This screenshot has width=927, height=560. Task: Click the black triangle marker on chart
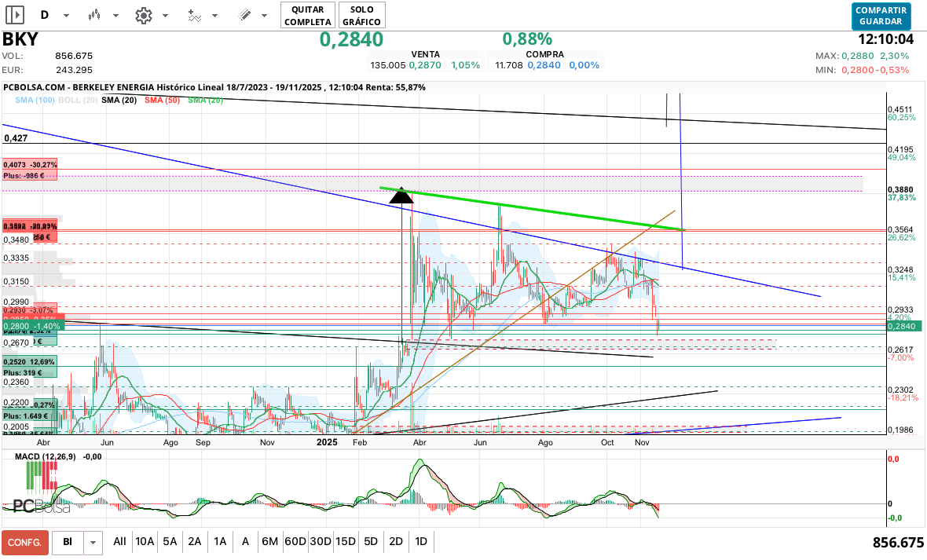[401, 195]
